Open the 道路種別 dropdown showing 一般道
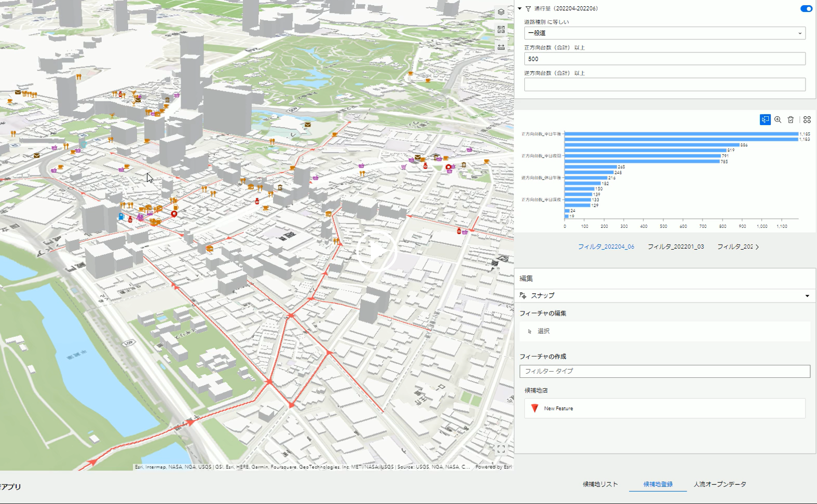 (664, 33)
